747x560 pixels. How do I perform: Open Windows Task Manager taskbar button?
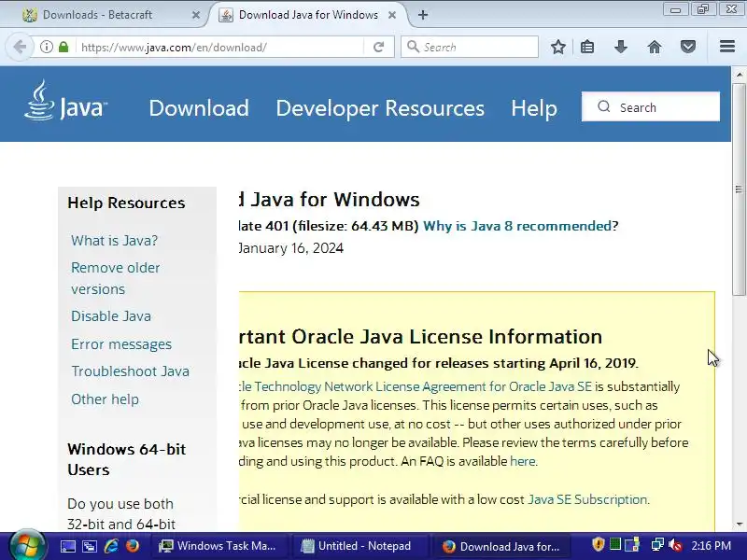pyautogui.click(x=220, y=546)
